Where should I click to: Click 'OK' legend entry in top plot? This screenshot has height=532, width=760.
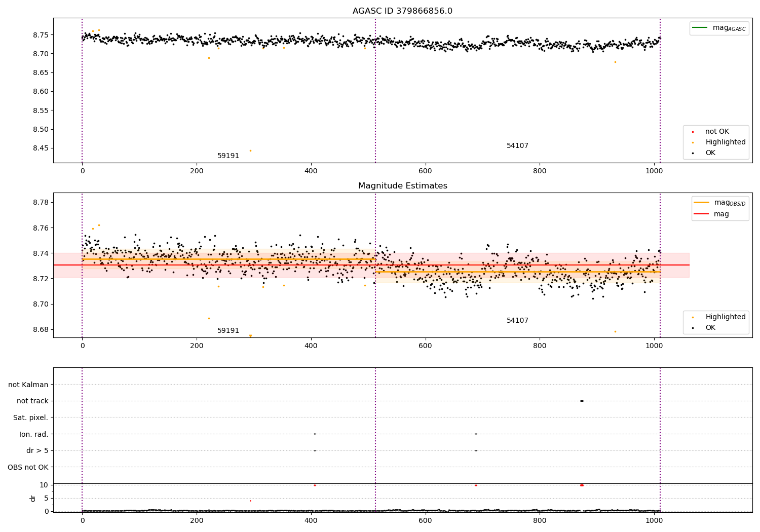(710, 153)
